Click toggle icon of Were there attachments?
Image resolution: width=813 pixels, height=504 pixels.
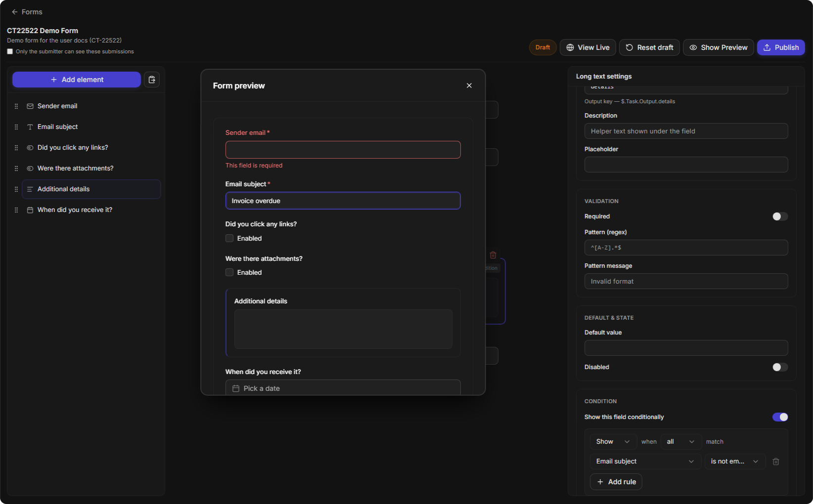click(30, 168)
